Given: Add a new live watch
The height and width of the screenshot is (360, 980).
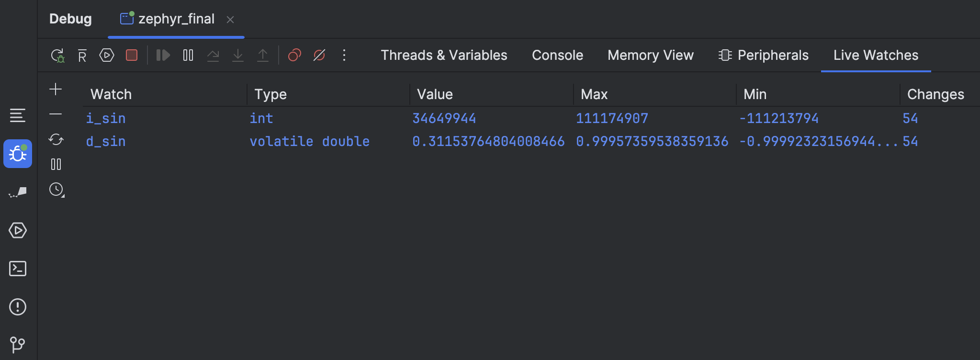Looking at the screenshot, I should point(56,90).
